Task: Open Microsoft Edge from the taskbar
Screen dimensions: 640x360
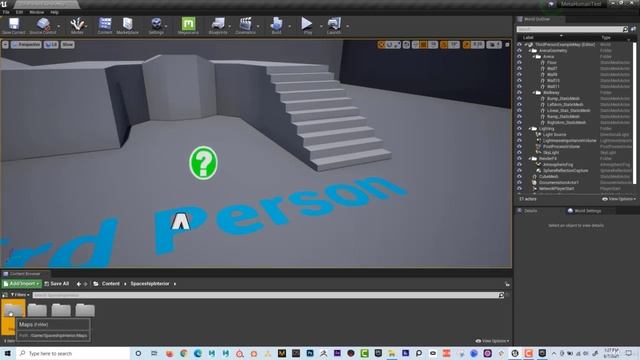Action: click(198, 353)
